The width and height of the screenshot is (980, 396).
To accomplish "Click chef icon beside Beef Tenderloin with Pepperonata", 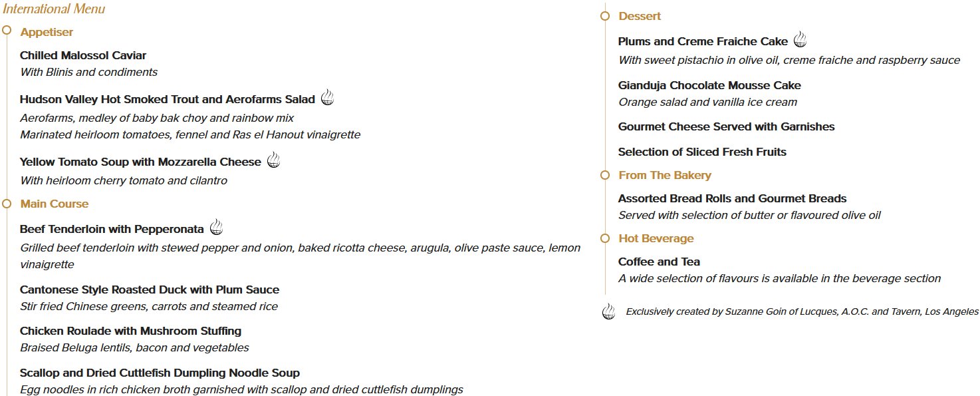I will point(216,228).
